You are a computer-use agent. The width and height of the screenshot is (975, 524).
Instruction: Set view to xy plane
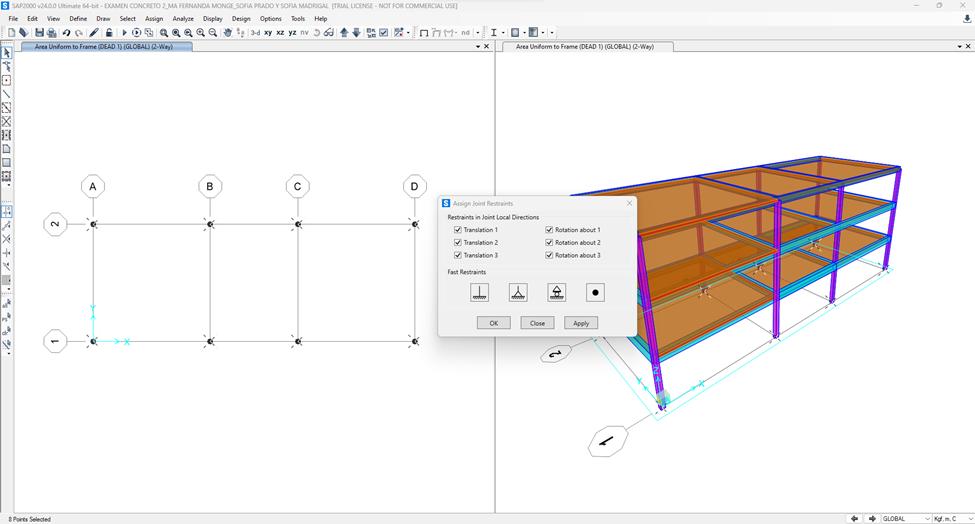pyautogui.click(x=268, y=32)
